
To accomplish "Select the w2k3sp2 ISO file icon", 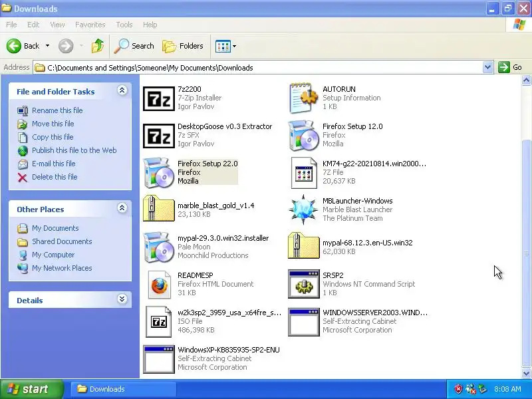I will coord(159,322).
